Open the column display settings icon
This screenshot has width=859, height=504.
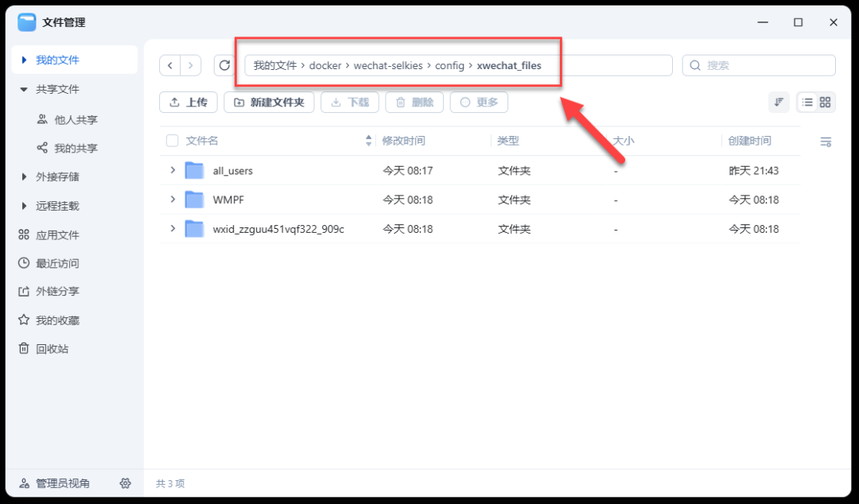[825, 140]
